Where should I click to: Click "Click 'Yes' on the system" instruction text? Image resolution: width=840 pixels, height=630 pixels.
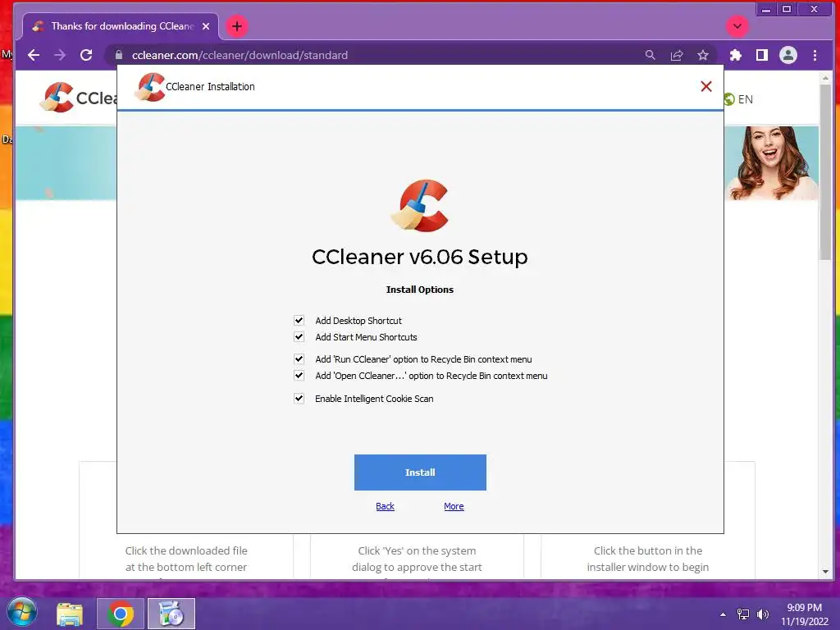(x=417, y=550)
